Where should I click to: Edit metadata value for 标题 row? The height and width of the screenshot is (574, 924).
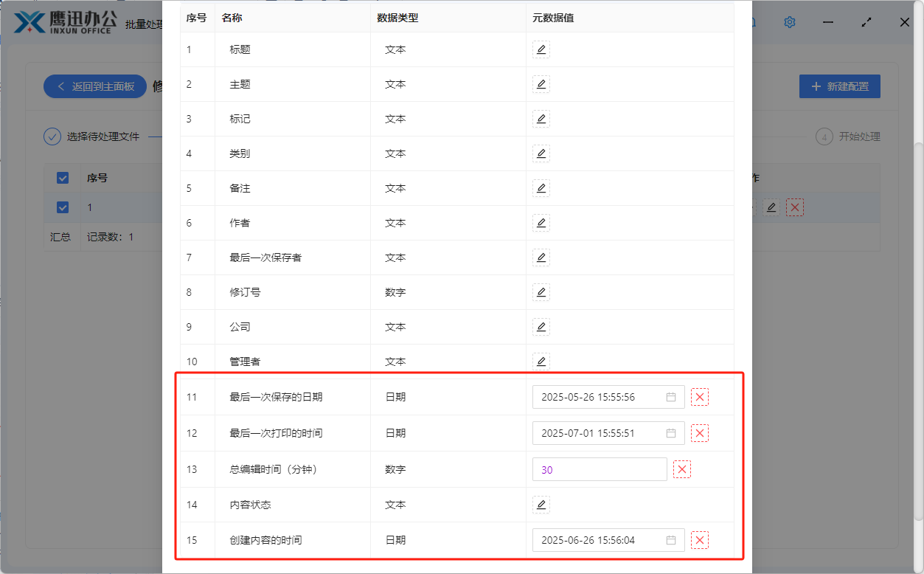point(541,49)
